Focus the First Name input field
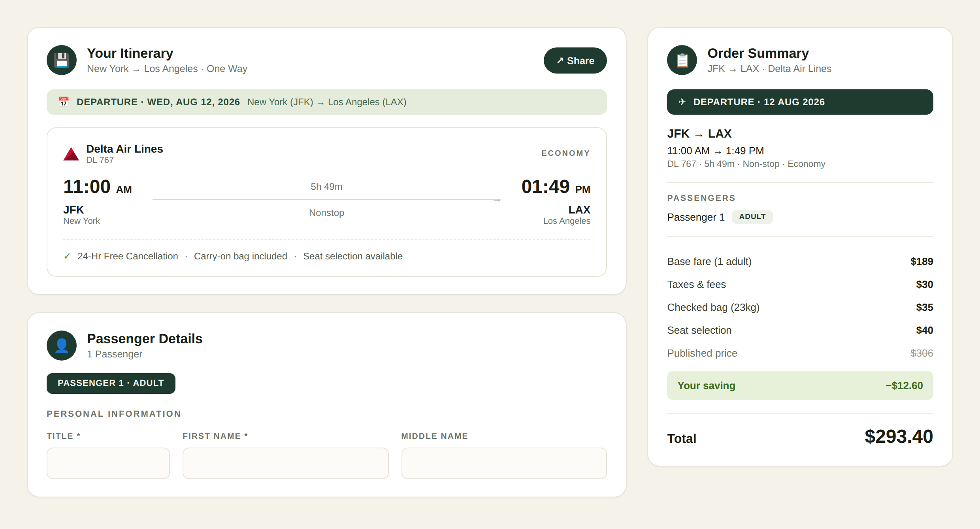 285,463
